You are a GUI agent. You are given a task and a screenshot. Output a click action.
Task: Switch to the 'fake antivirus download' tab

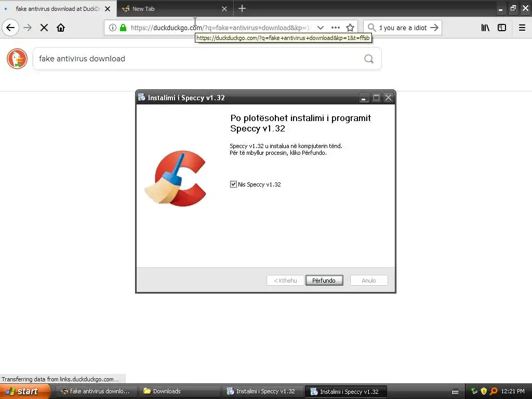(58, 8)
